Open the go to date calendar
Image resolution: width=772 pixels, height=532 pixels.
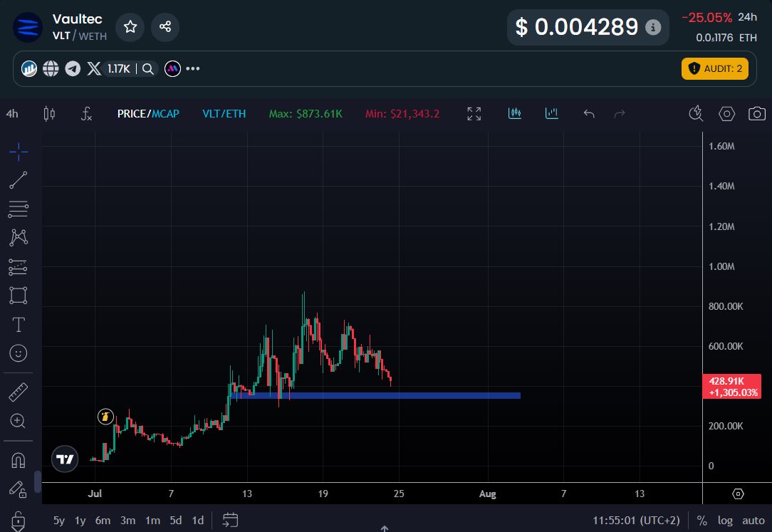coord(231,520)
